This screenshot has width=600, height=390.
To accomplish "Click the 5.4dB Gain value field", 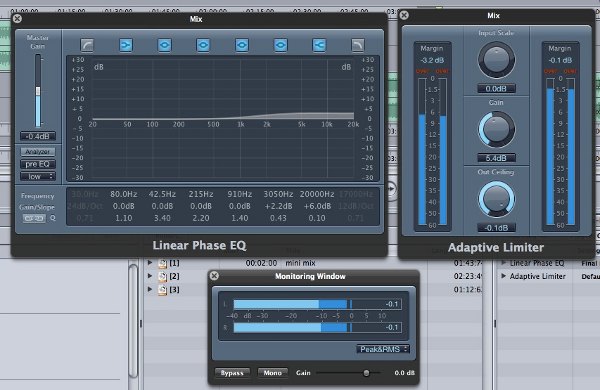I will click(x=496, y=158).
